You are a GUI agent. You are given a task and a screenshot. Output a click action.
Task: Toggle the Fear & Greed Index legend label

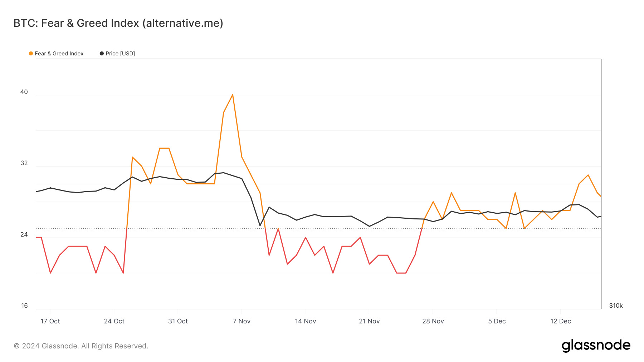click(x=59, y=54)
